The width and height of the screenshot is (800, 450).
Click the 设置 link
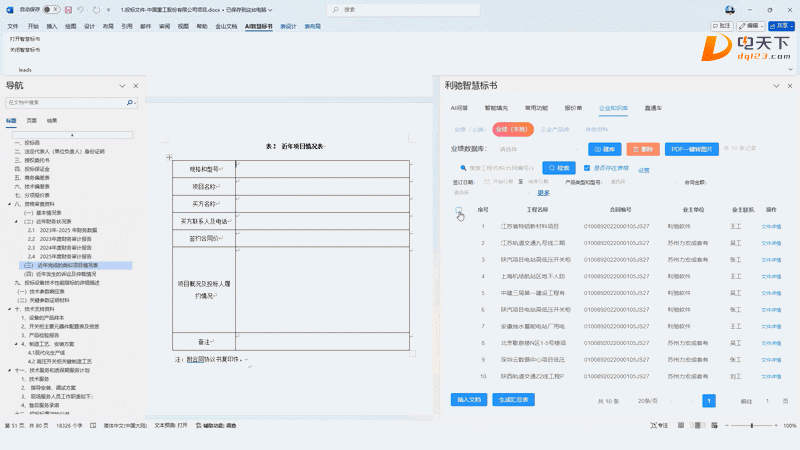pyautogui.click(x=644, y=170)
